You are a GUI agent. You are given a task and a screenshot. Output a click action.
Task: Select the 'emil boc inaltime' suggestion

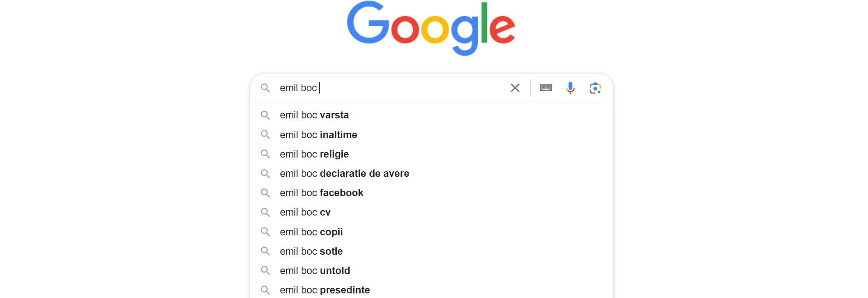[319, 134]
